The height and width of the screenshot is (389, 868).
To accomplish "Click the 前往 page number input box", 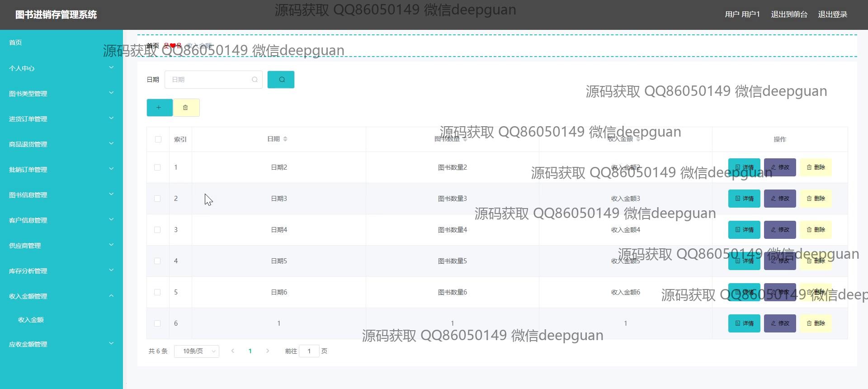I will tap(309, 351).
